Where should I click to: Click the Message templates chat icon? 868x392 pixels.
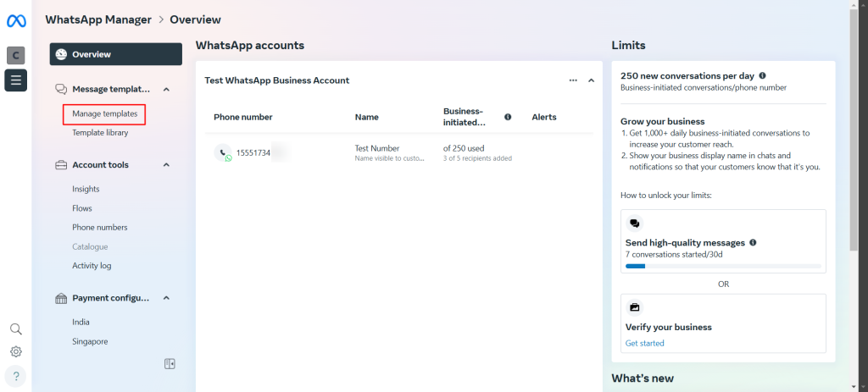(61, 89)
